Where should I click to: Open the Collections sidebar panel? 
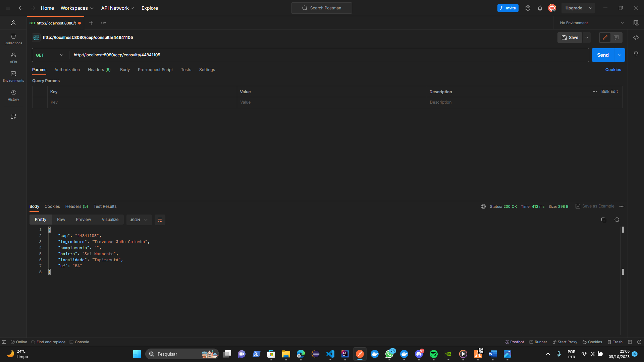click(x=13, y=39)
